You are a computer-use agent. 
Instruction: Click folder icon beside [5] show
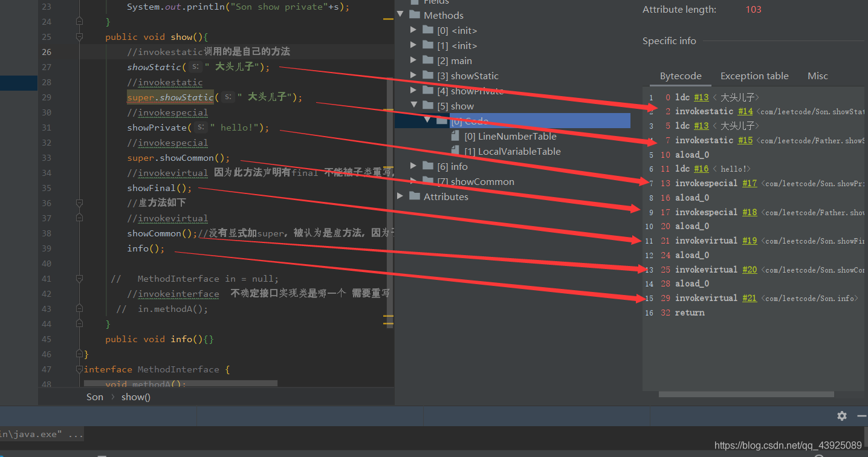[428, 106]
